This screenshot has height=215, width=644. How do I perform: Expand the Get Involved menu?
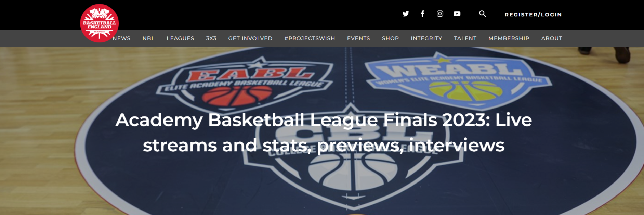point(250,38)
